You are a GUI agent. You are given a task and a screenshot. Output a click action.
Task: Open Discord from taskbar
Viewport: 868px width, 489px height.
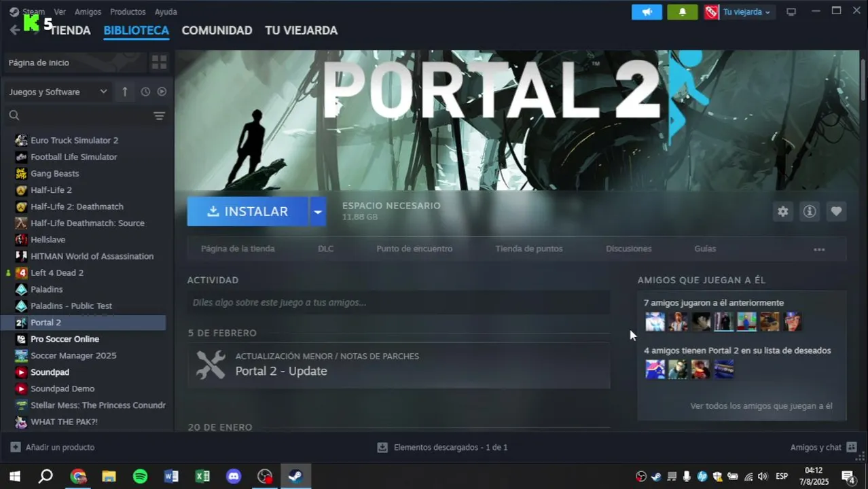pos(234,476)
